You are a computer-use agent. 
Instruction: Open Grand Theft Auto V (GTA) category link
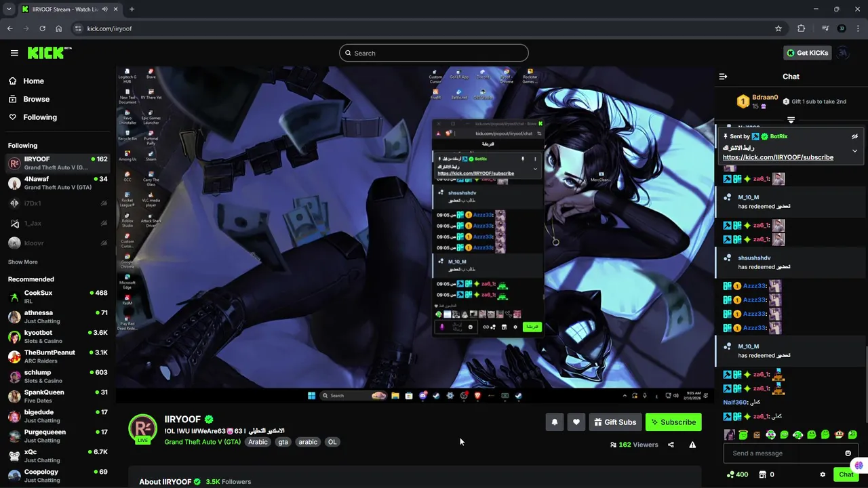tap(203, 442)
